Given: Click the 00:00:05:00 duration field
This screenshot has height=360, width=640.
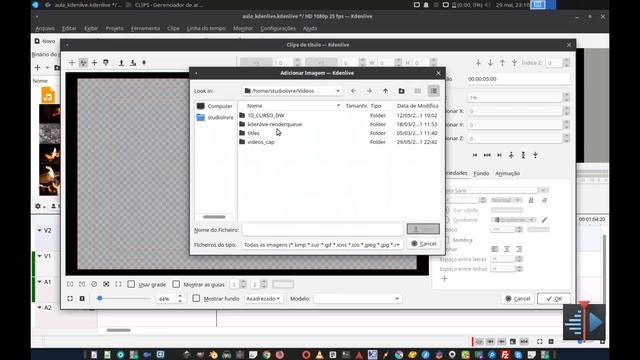Looking at the screenshot, I should coord(518,79).
